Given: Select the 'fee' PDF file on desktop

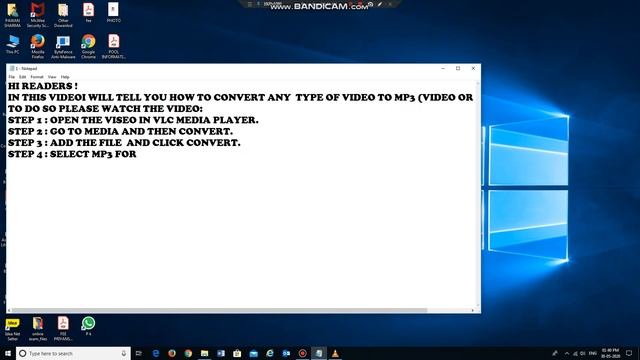Looking at the screenshot, I should [88, 12].
